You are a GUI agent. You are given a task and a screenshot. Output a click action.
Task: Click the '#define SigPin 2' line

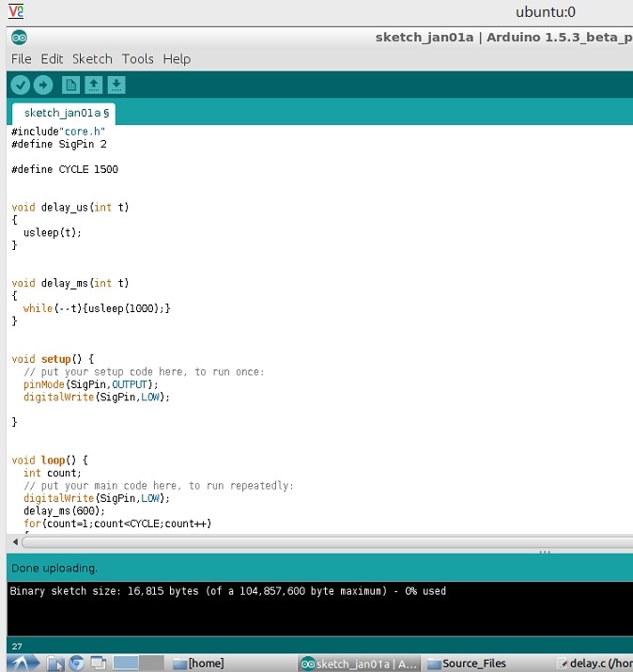pos(59,144)
